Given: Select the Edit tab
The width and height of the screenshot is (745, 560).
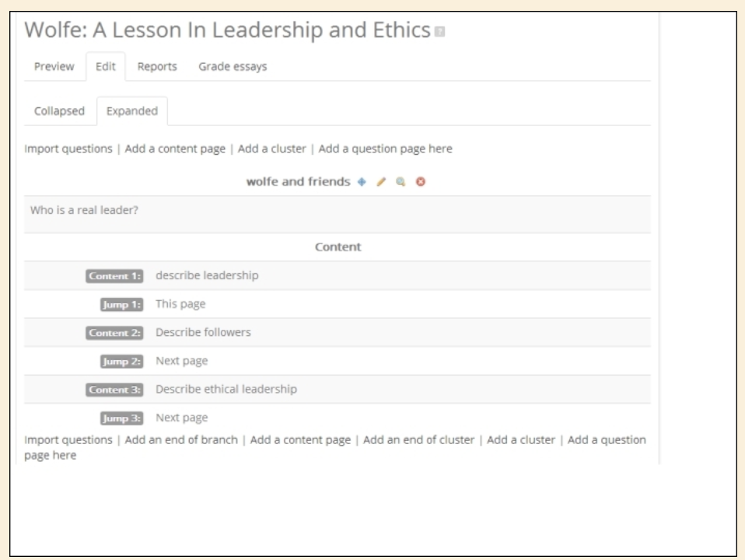Looking at the screenshot, I should [105, 66].
